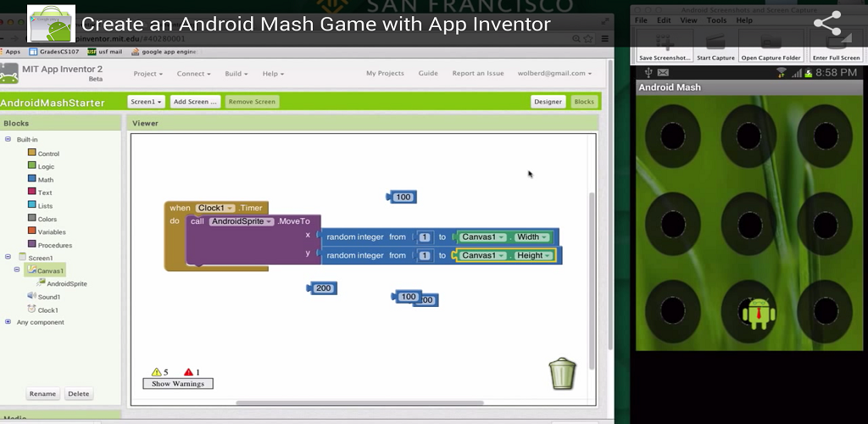This screenshot has width=868, height=424.
Task: Click the Variables blocks color square
Action: point(31,231)
